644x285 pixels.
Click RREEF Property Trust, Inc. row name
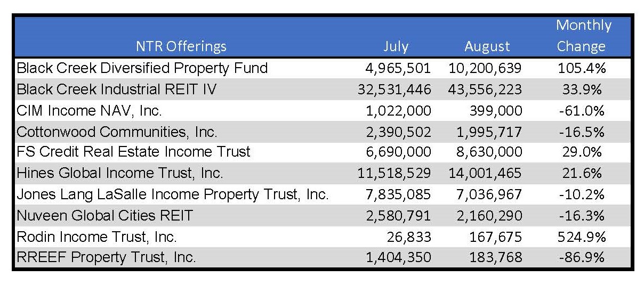click(106, 257)
